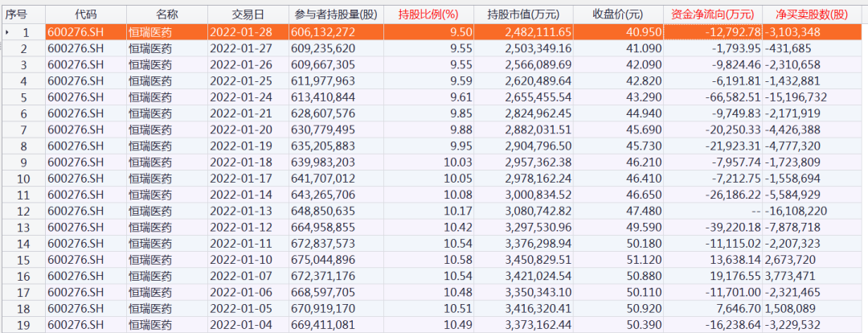
Task: Click the 资金净流向(万元) column header
Action: [x=712, y=14]
